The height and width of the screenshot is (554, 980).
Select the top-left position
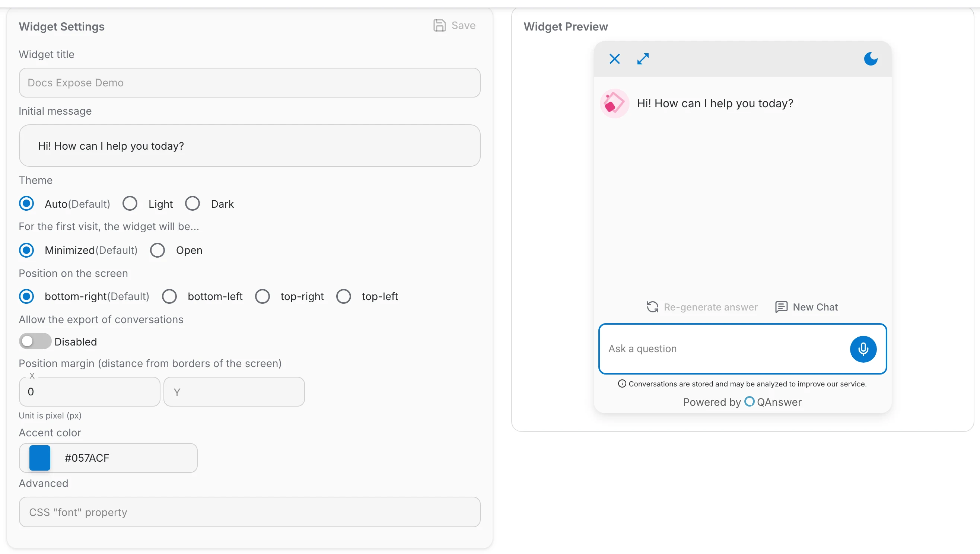click(x=343, y=296)
